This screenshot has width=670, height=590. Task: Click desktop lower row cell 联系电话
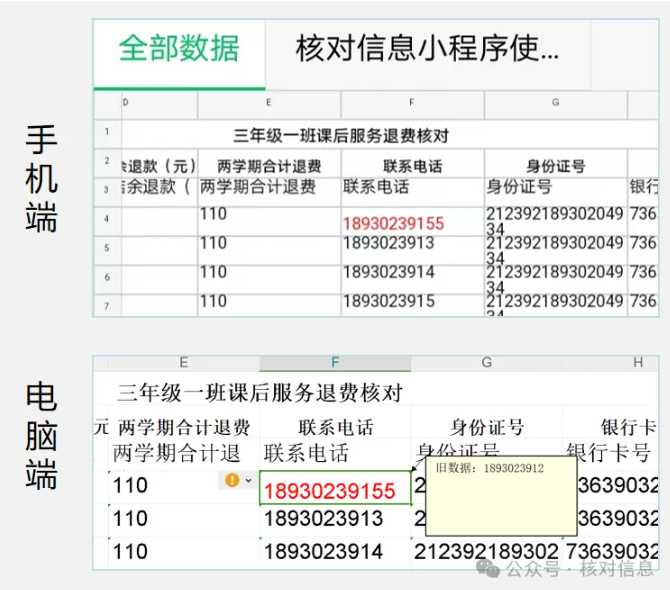335,454
